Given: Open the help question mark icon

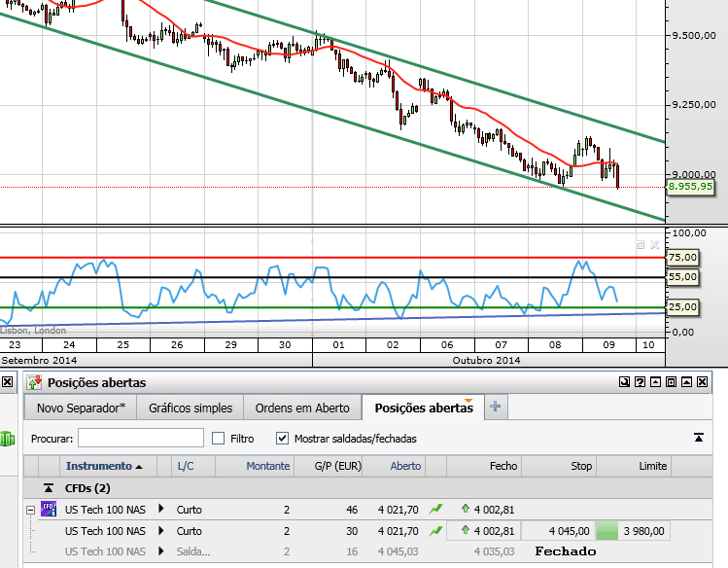Looking at the screenshot, I should (640, 382).
